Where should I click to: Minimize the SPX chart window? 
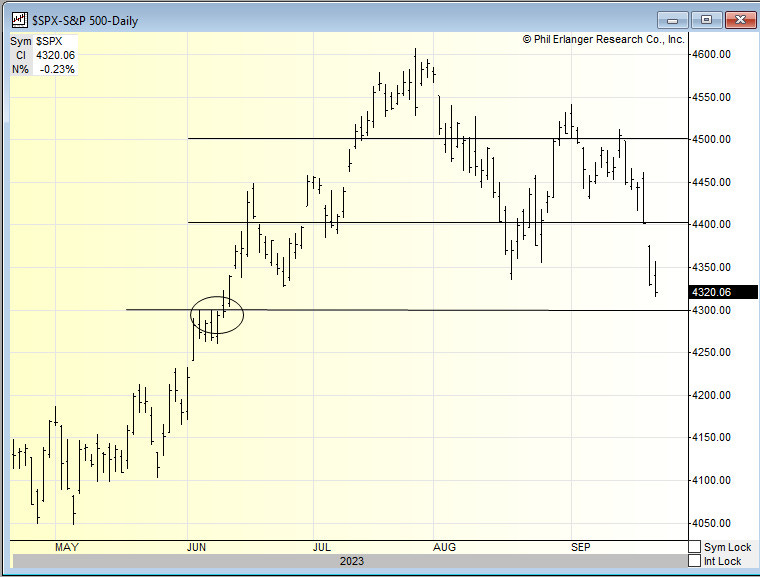coord(672,20)
